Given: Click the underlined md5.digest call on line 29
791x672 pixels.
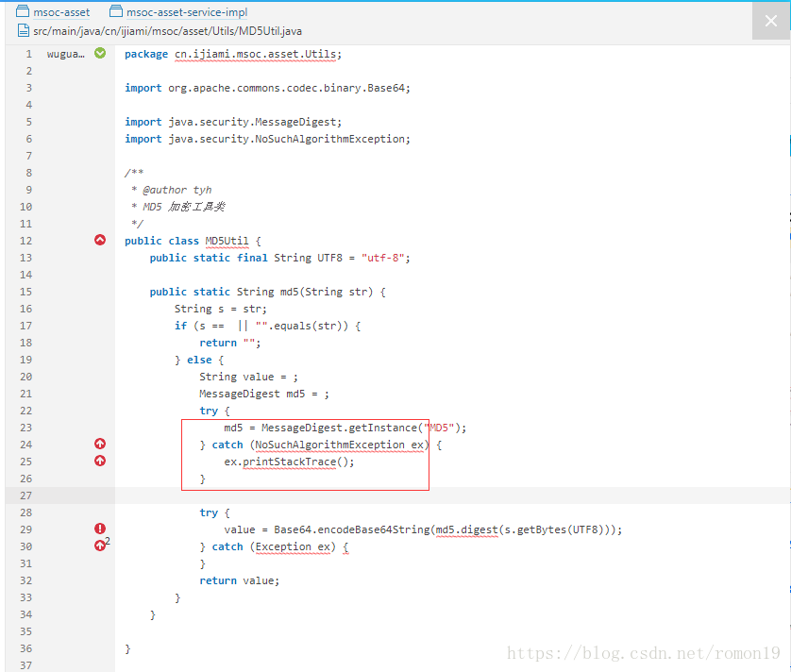Looking at the screenshot, I should pos(466,529).
